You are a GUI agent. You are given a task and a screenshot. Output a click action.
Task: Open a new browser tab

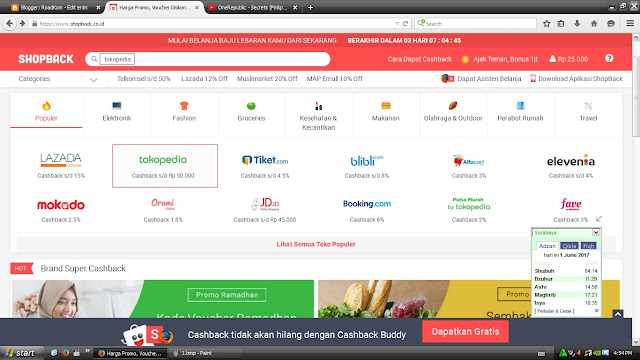point(310,7)
